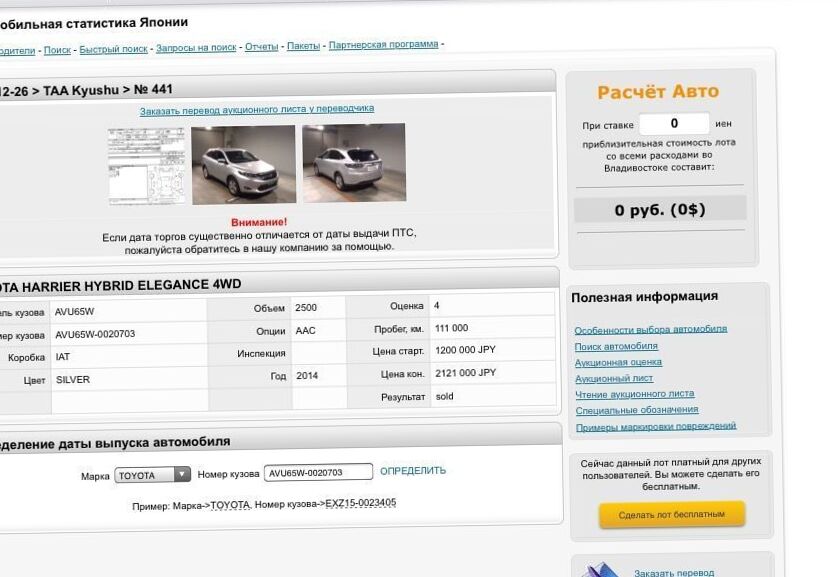Open the Марка TOYOTA dropdown

coord(152,474)
